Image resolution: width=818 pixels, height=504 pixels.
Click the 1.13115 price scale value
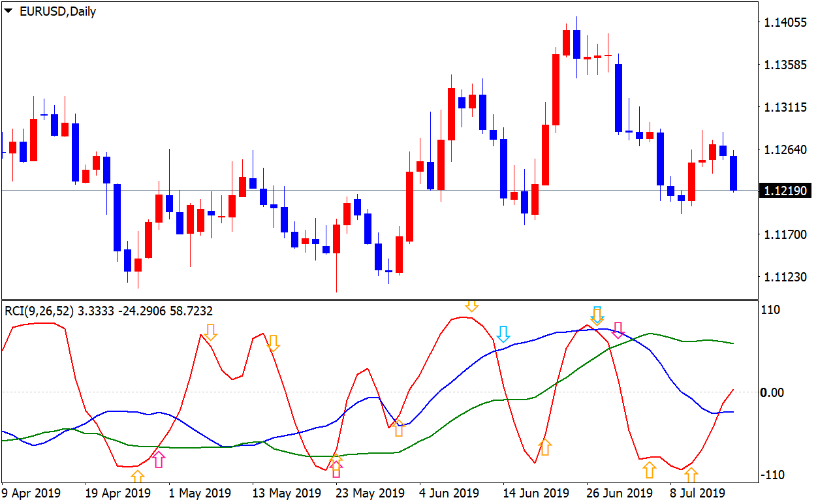(x=786, y=108)
